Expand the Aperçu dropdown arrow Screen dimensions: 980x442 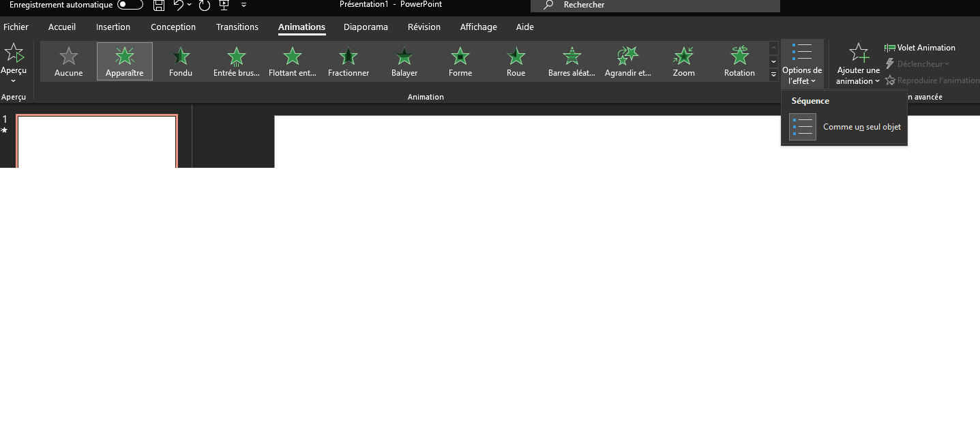14,80
